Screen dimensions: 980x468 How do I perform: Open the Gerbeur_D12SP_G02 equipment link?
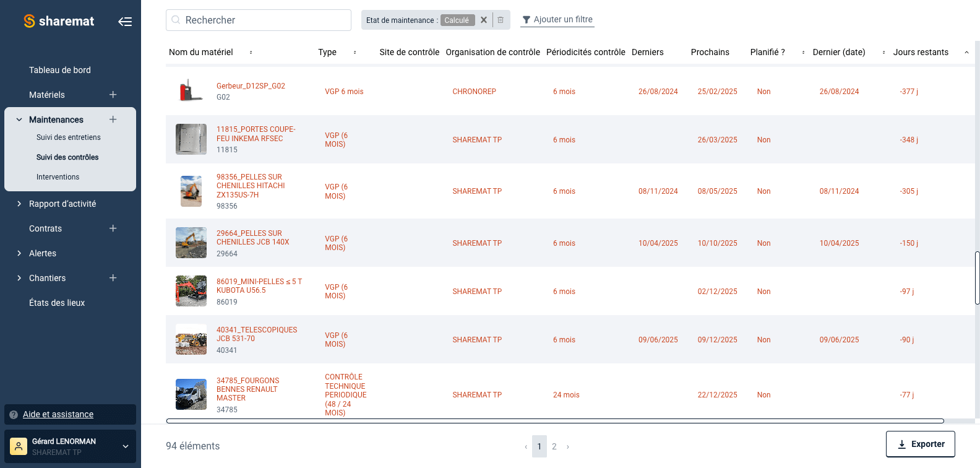251,86
